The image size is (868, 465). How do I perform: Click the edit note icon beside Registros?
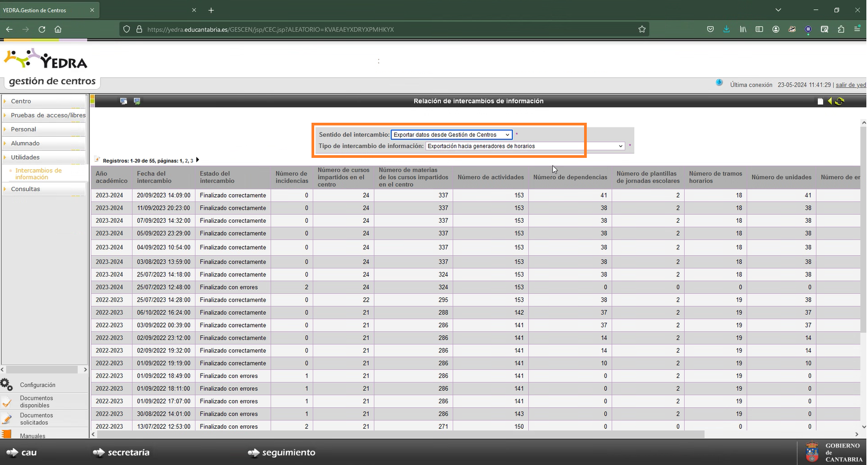pyautogui.click(x=97, y=160)
